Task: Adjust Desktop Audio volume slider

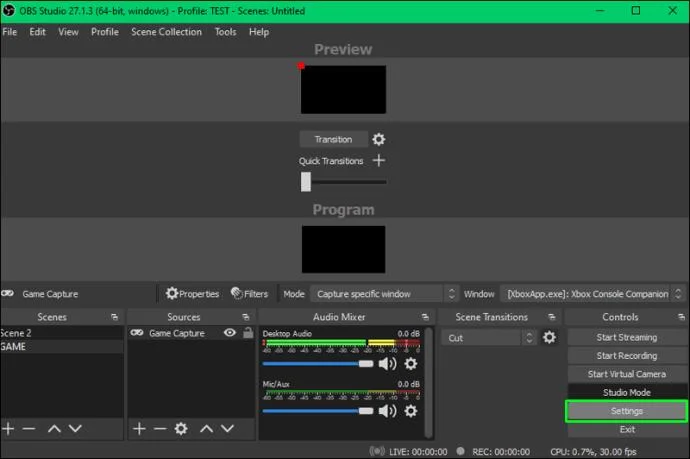Action: (318, 364)
